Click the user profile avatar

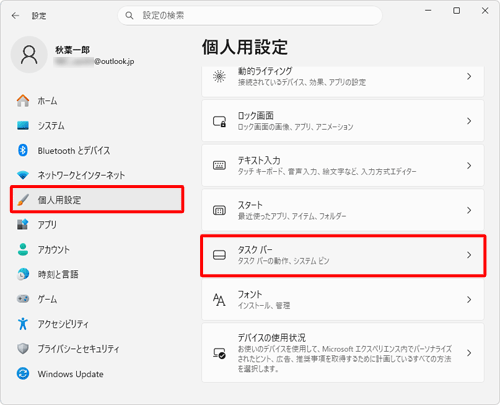(x=29, y=55)
